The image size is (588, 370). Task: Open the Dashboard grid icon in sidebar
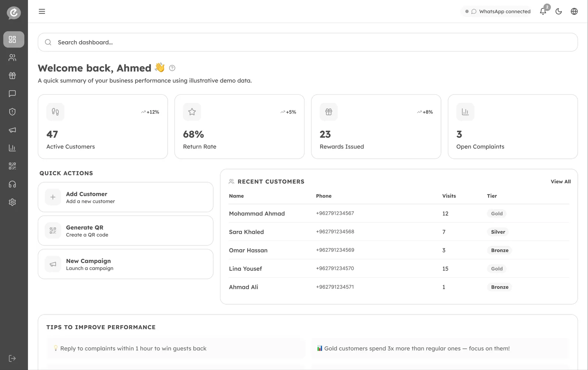click(x=14, y=39)
